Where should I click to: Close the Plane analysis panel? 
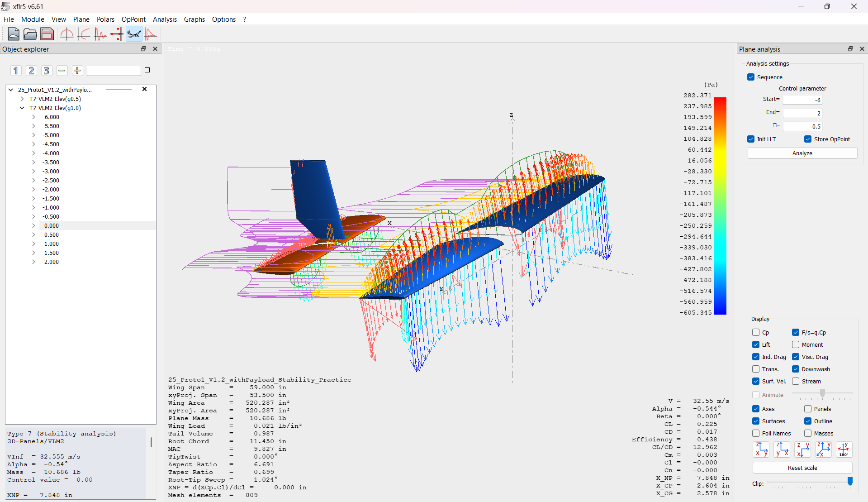862,49
